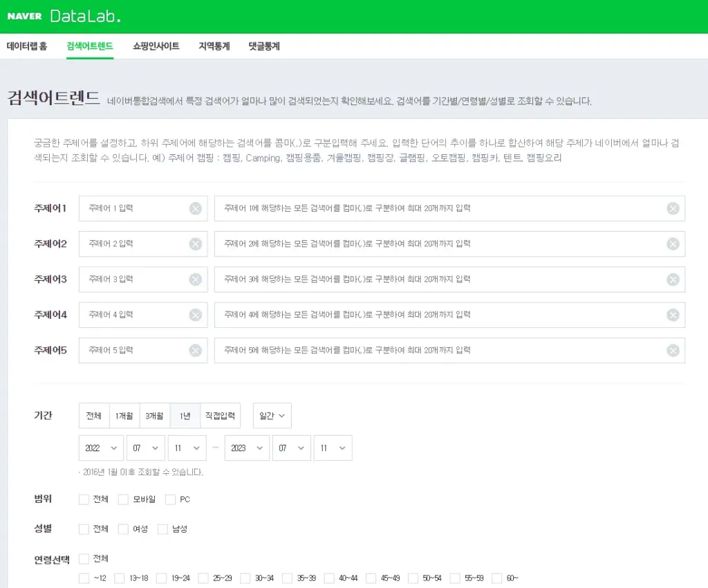Check the 범위 전체 checkbox
The height and width of the screenshot is (588, 708).
[84, 499]
